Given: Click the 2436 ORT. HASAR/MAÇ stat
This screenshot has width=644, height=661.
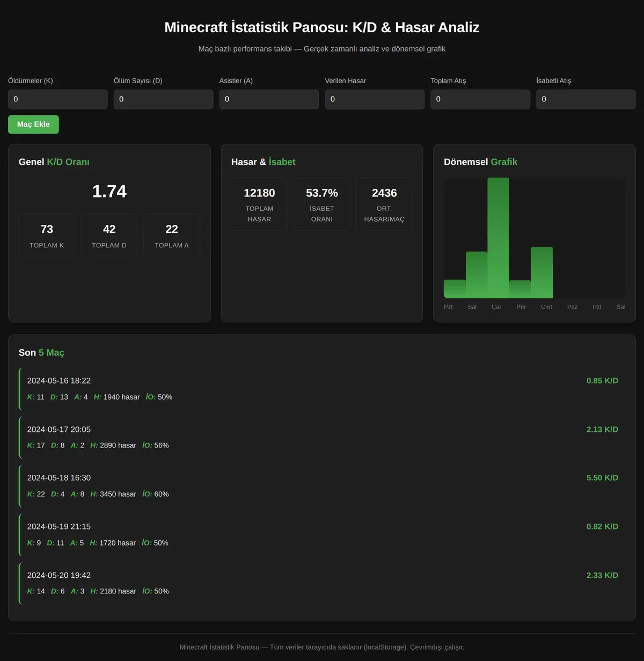Looking at the screenshot, I should [x=384, y=204].
